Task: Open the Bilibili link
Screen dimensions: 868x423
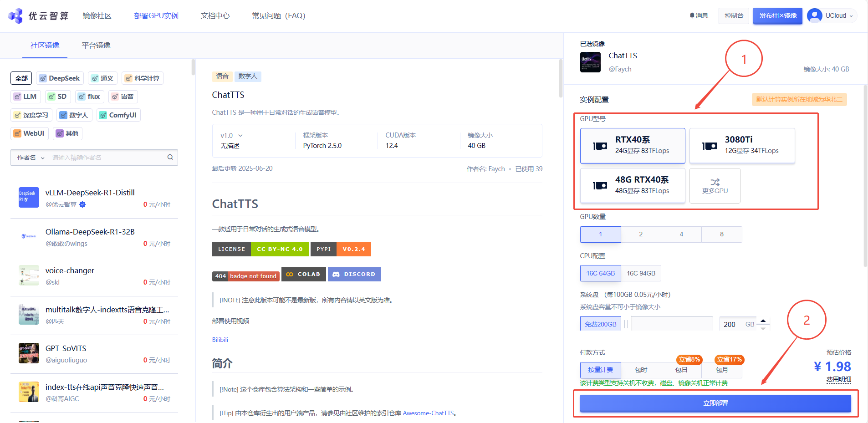Action: click(220, 340)
